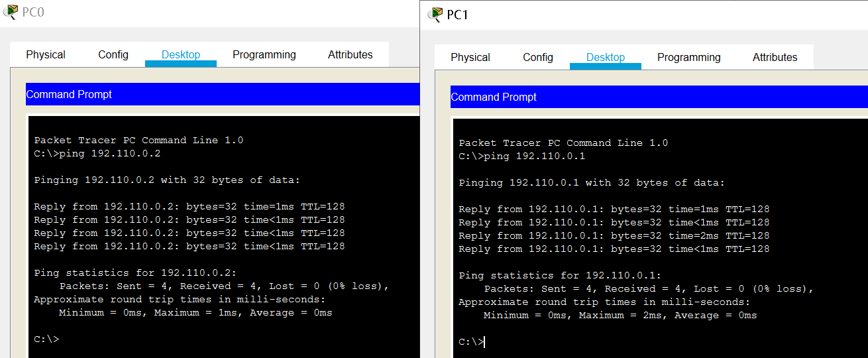This screenshot has width=868, height=358.
Task: Click 'Pinging 192.110.0.1 with 32 bytes' line
Action: 592,183
